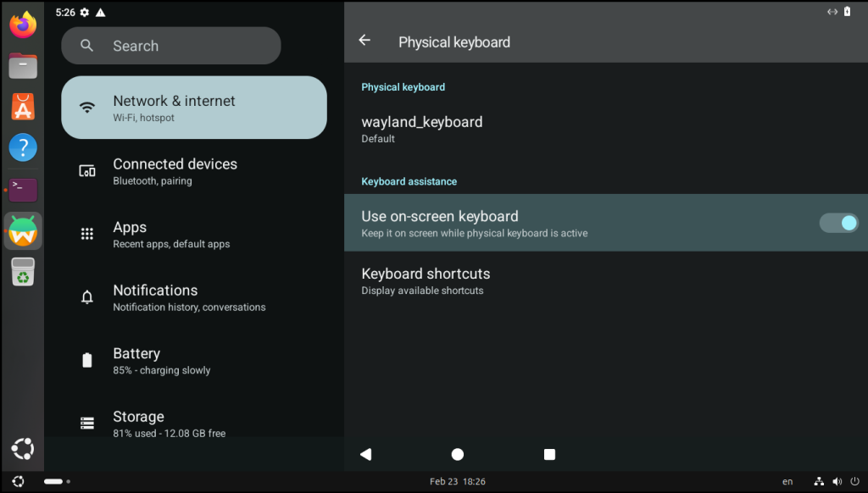This screenshot has height=493, width=868.
Task: Open the Terminal from the dock
Action: pyautogui.click(x=23, y=189)
